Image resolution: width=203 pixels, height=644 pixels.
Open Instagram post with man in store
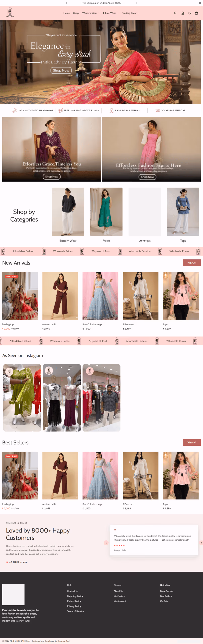pos(101,398)
